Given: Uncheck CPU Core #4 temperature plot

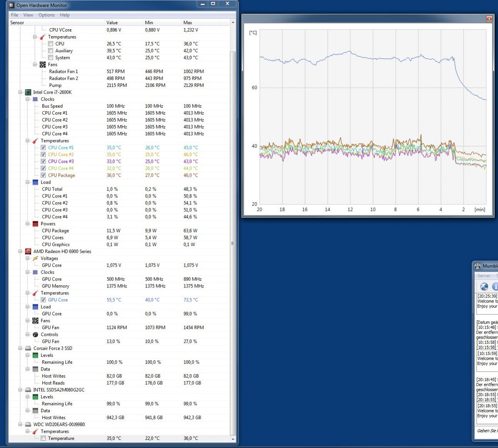Looking at the screenshot, I should [43, 168].
